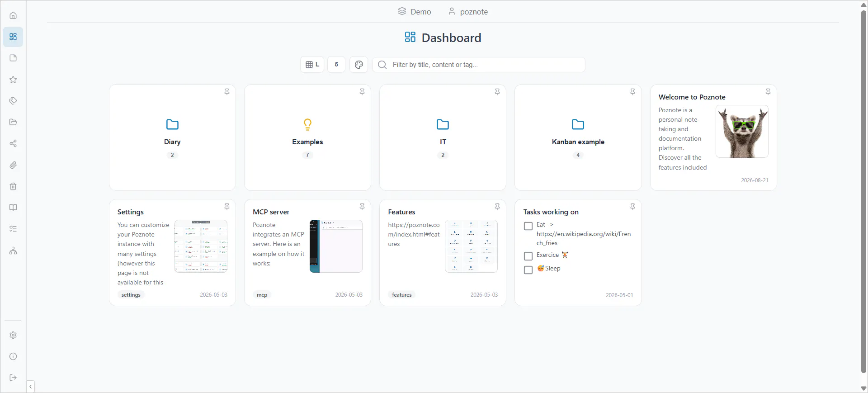Click the 2026-08-21 date on Welcome card
Viewport: 868px width, 393px height.
coord(755,180)
